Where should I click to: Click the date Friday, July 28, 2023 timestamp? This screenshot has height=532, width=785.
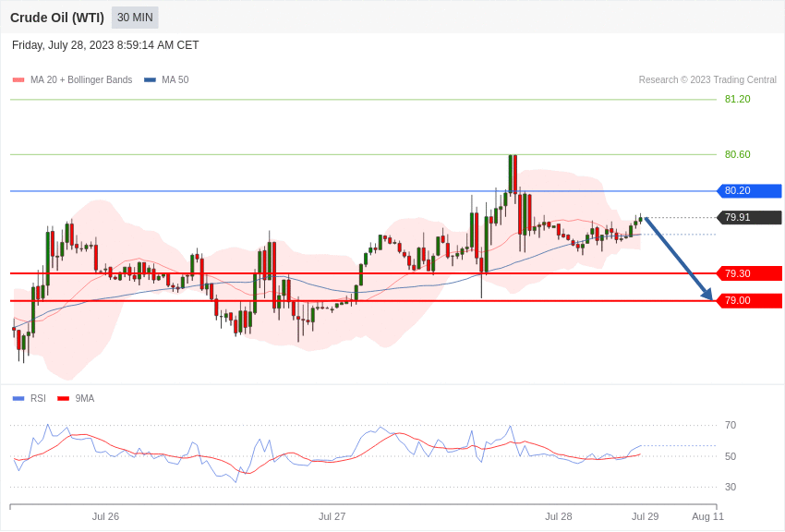point(105,45)
